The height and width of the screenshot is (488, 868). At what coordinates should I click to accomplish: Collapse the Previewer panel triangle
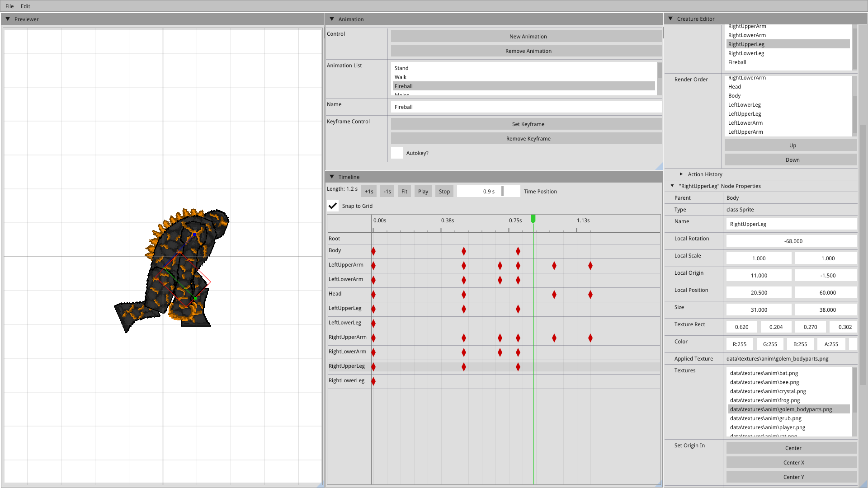click(8, 19)
